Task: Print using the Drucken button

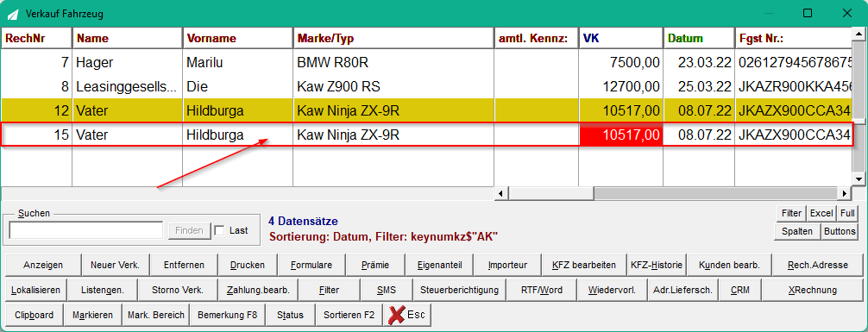Action: pyautogui.click(x=248, y=265)
